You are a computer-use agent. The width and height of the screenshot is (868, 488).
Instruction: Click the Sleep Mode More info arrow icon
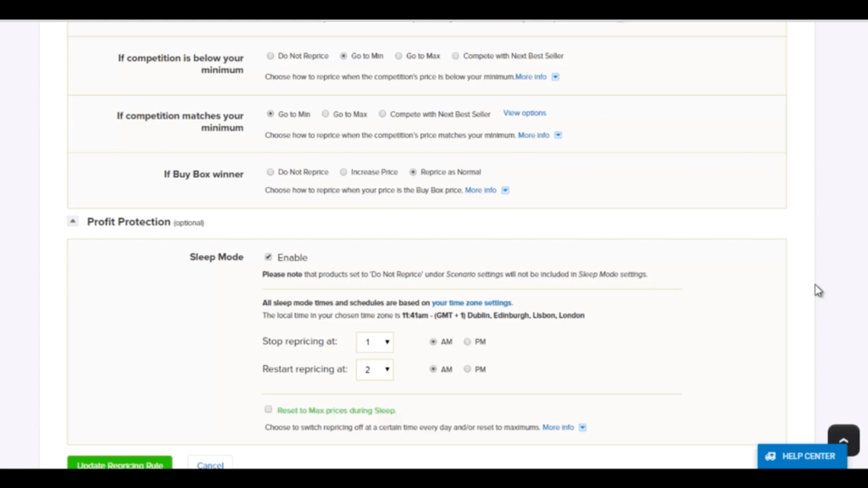pyautogui.click(x=583, y=428)
